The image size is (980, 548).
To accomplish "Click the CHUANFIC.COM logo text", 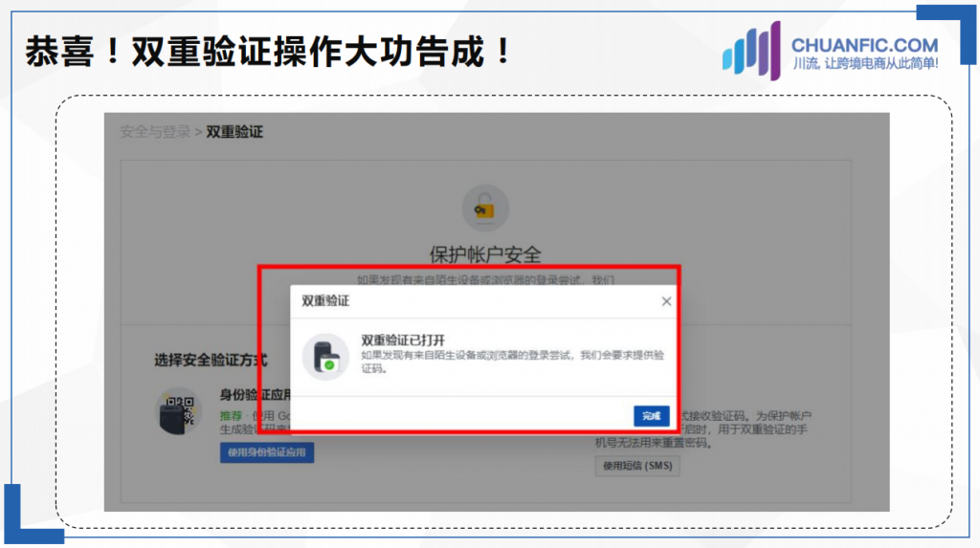I will click(864, 45).
